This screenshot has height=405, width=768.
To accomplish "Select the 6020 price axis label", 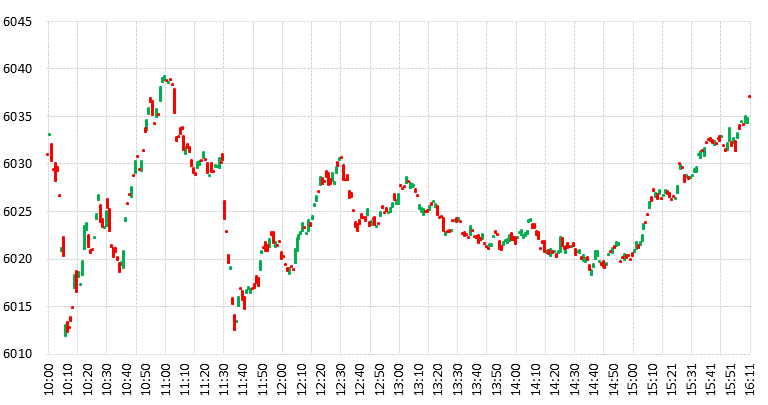I will [18, 259].
